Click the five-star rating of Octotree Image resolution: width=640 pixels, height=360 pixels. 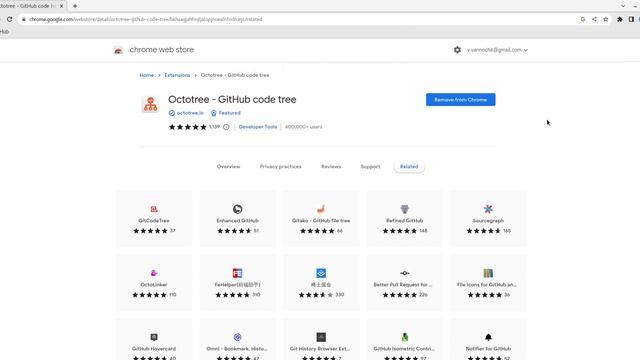188,127
